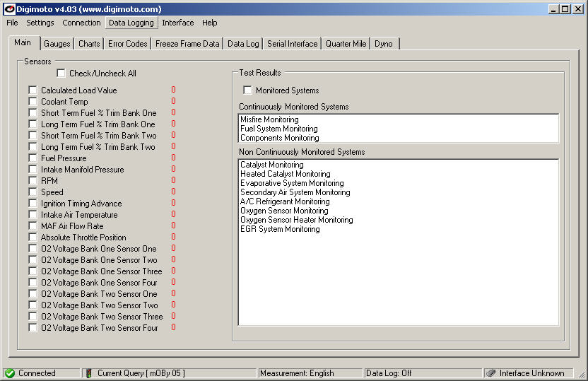This screenshot has height=381, width=588.
Task: Enable MAF Air Flow Rate sensor
Action: point(33,226)
